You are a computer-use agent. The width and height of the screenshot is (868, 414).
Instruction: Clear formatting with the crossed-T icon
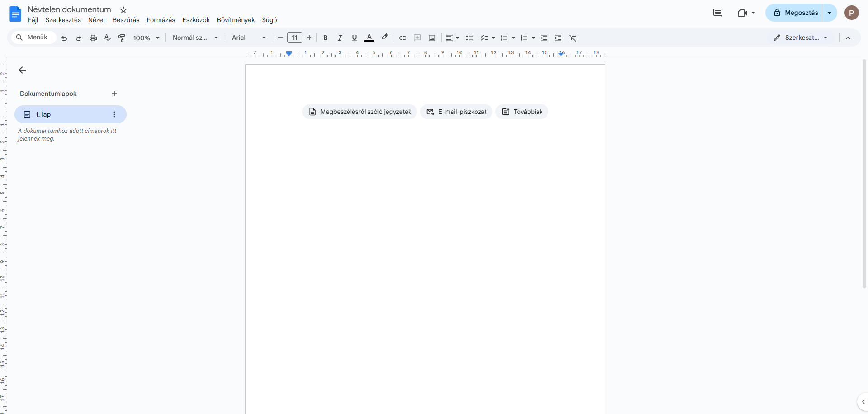573,38
